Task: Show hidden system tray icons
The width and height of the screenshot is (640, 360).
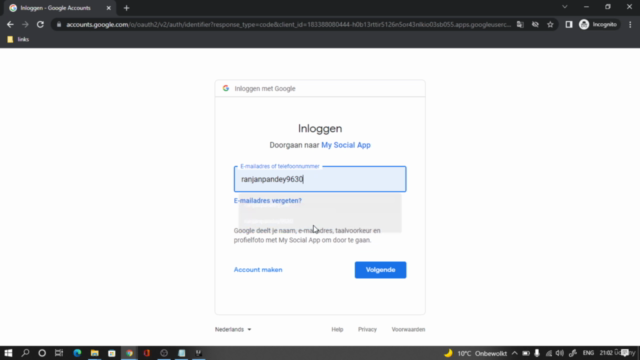Action: coord(515,353)
